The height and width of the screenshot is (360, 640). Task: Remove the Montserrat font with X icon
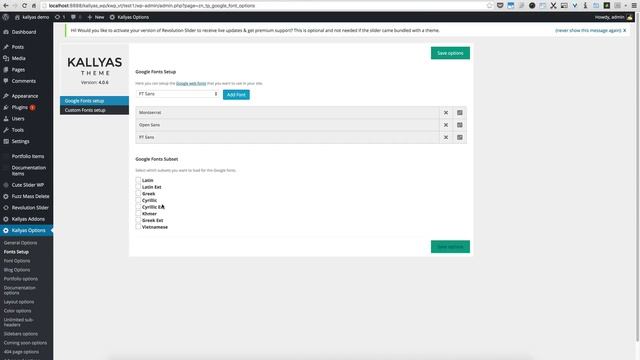pos(446,113)
